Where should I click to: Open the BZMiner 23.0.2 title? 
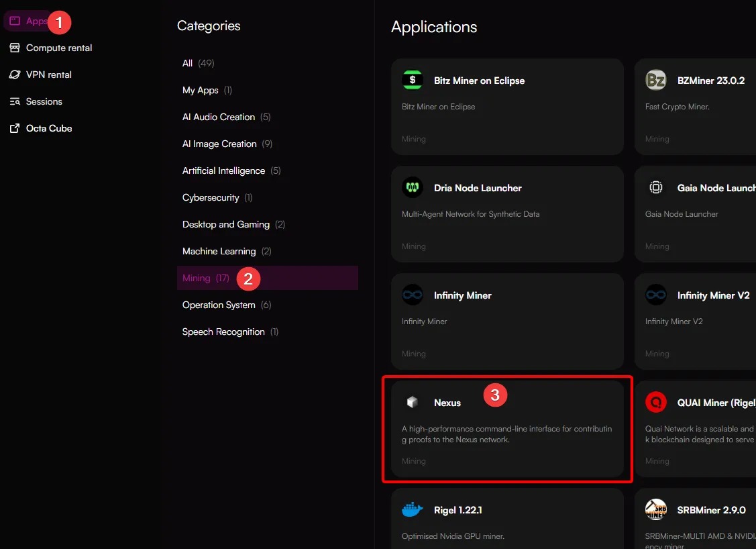point(710,81)
